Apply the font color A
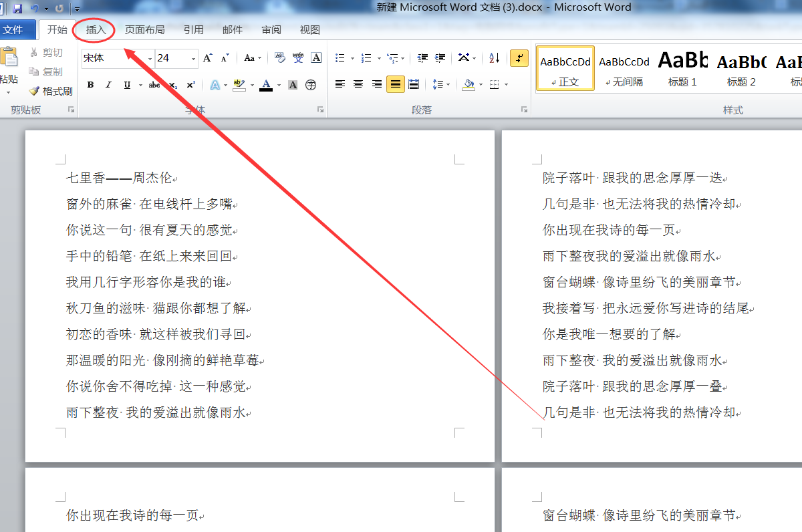 [266, 85]
